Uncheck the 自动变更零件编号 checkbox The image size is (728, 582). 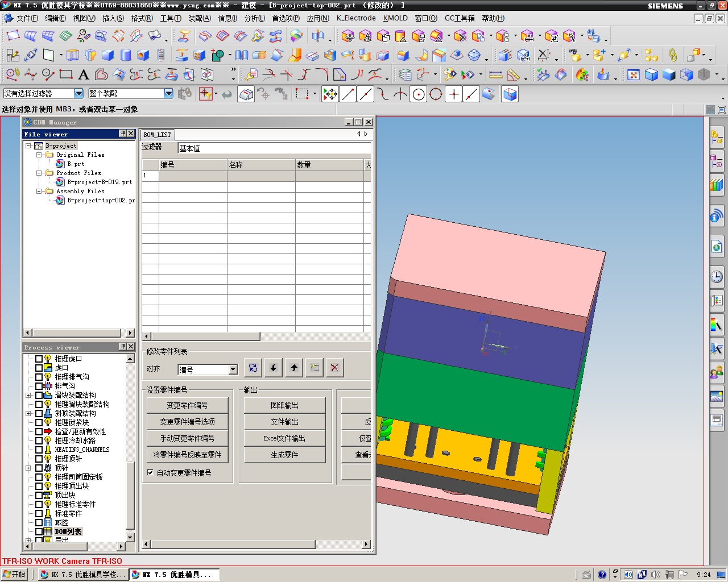150,472
